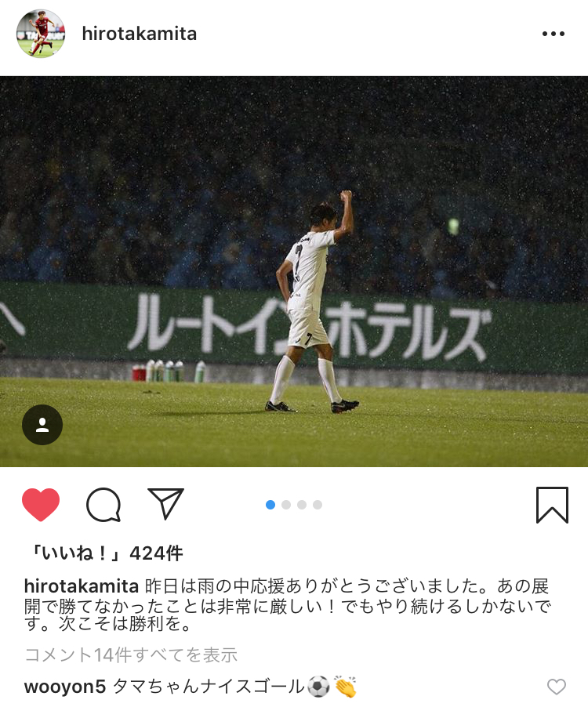Open the comment speech bubble icon
The width and height of the screenshot is (588, 707).
click(103, 505)
